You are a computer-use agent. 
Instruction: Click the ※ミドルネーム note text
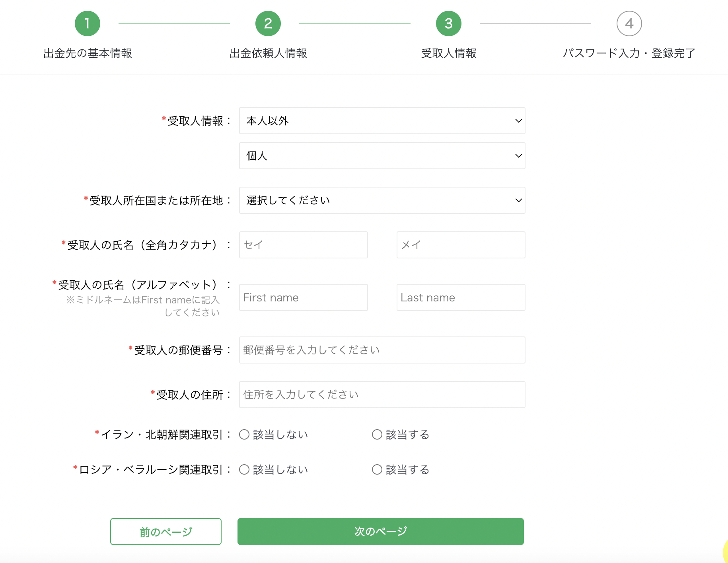(143, 306)
